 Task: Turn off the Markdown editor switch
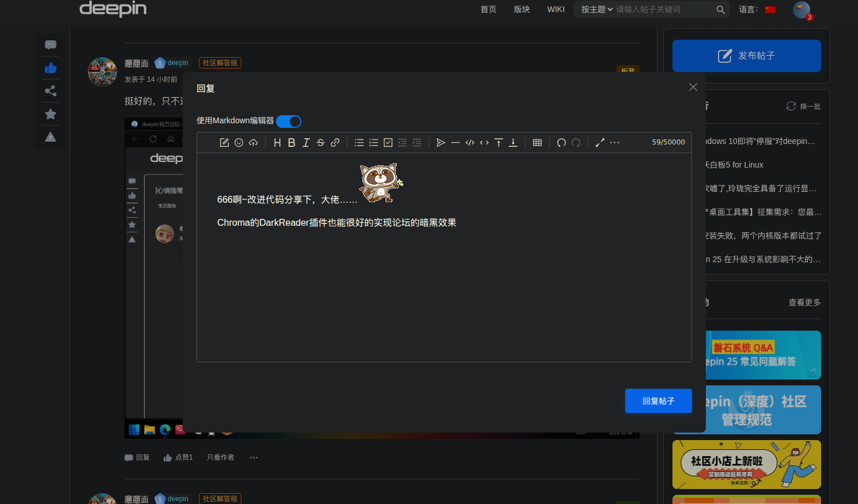(x=289, y=121)
